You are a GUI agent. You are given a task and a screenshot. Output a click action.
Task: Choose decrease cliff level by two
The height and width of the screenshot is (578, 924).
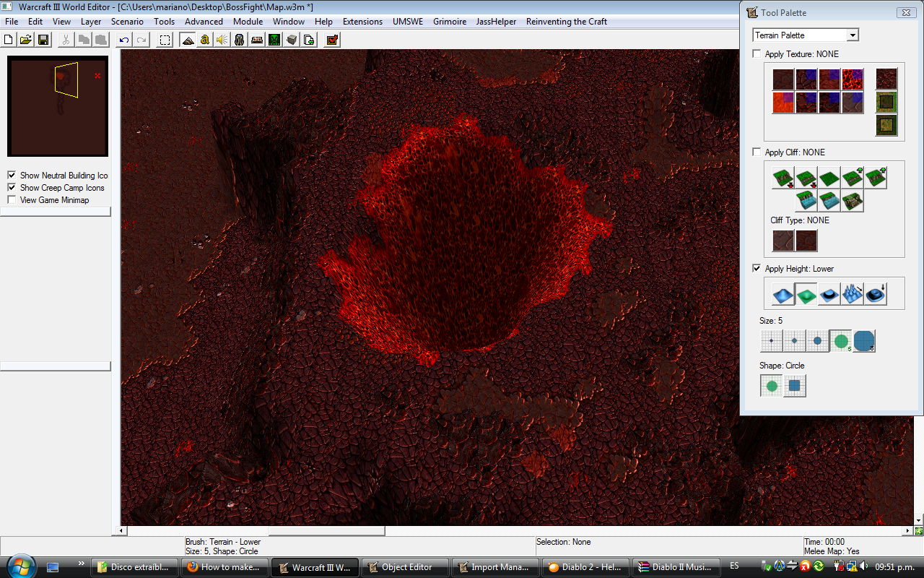[x=783, y=178]
